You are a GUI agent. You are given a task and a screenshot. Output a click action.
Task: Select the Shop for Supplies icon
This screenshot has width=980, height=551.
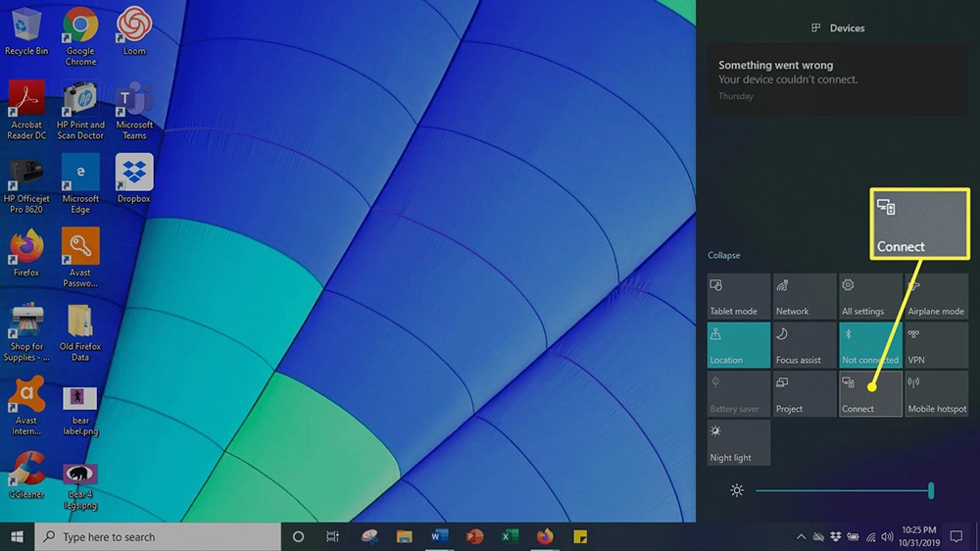click(x=26, y=332)
